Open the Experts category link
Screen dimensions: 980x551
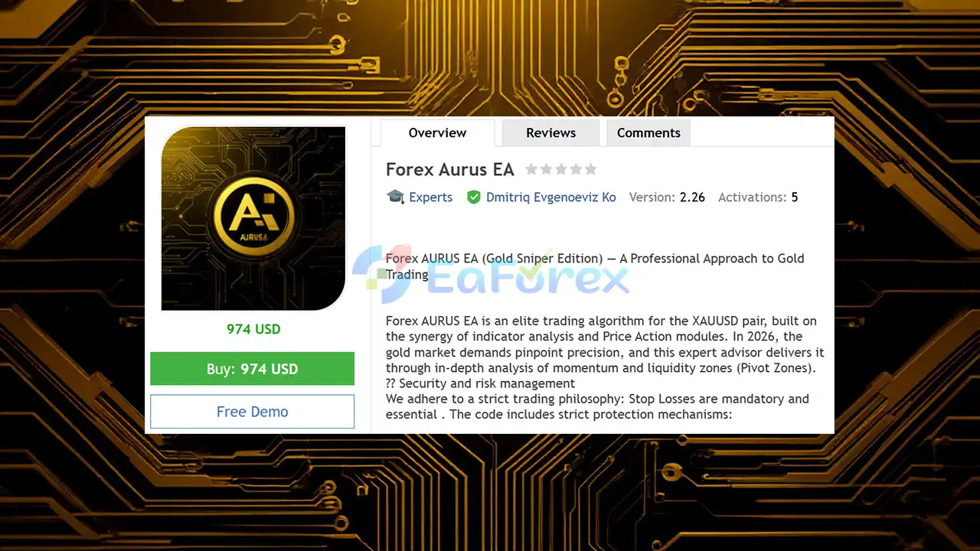point(431,197)
